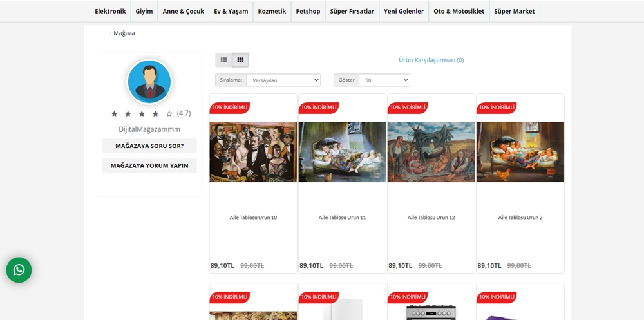Click the first rating star
This screenshot has height=320, width=644.
114,114
